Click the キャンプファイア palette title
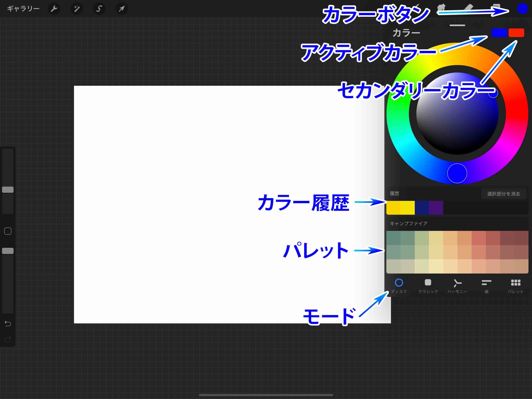This screenshot has width=532, height=399. pos(409,224)
